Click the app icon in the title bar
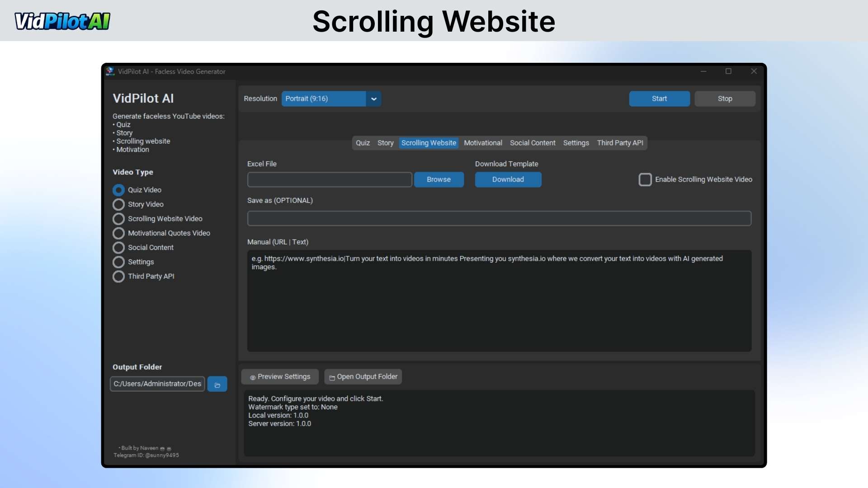The width and height of the screenshot is (868, 488). tap(110, 71)
